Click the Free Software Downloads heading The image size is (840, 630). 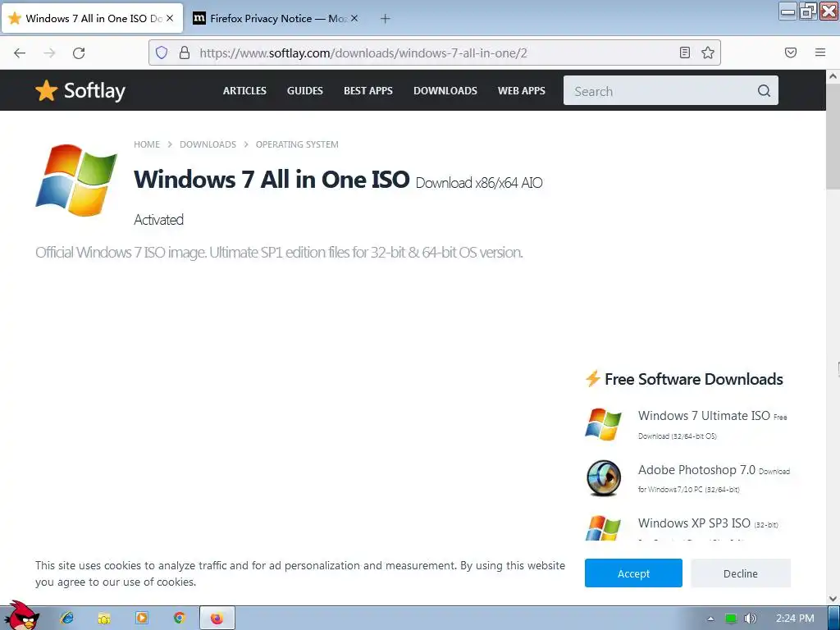(694, 379)
